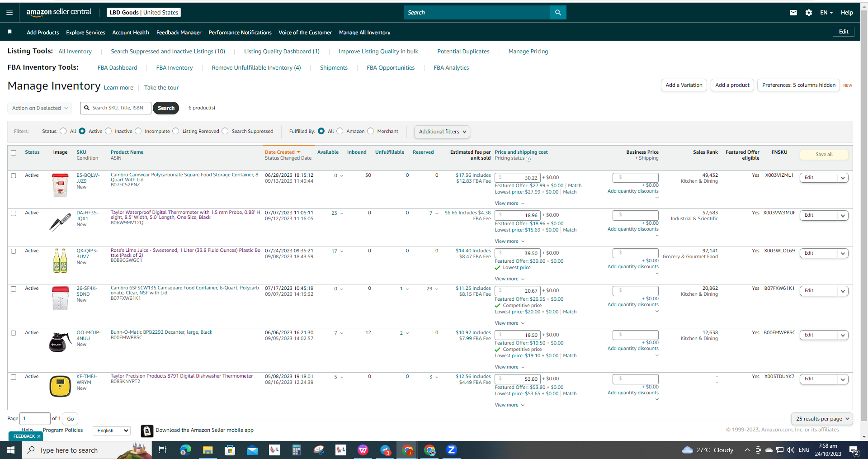Click the Save all button

click(x=824, y=155)
